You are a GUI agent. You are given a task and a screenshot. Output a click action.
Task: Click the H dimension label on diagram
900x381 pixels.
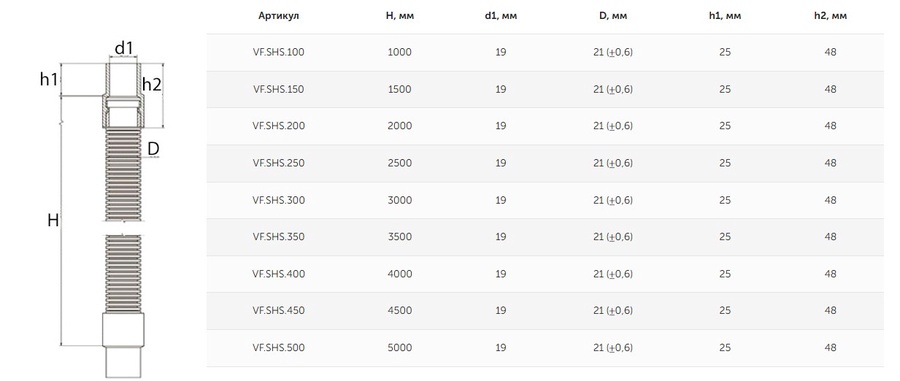tap(53, 220)
